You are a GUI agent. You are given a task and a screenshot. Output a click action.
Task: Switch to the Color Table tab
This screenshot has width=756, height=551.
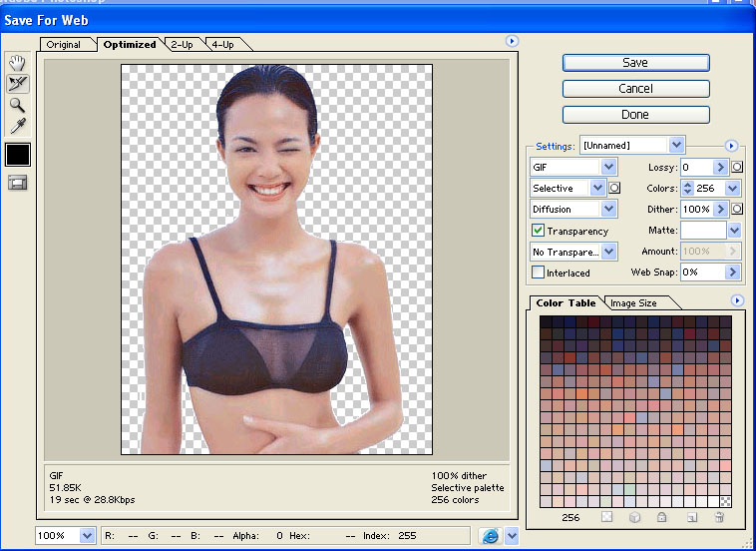coord(566,303)
